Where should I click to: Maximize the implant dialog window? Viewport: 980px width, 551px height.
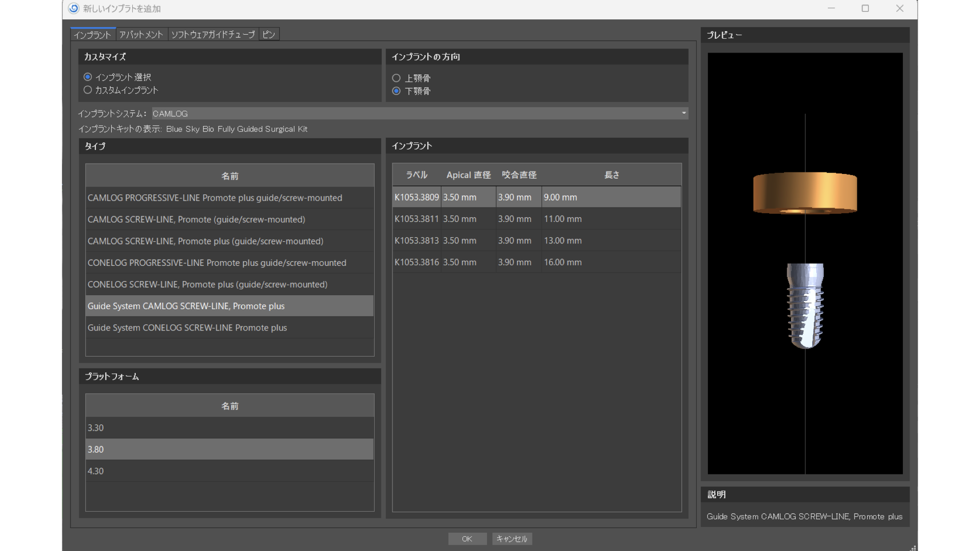point(865,8)
